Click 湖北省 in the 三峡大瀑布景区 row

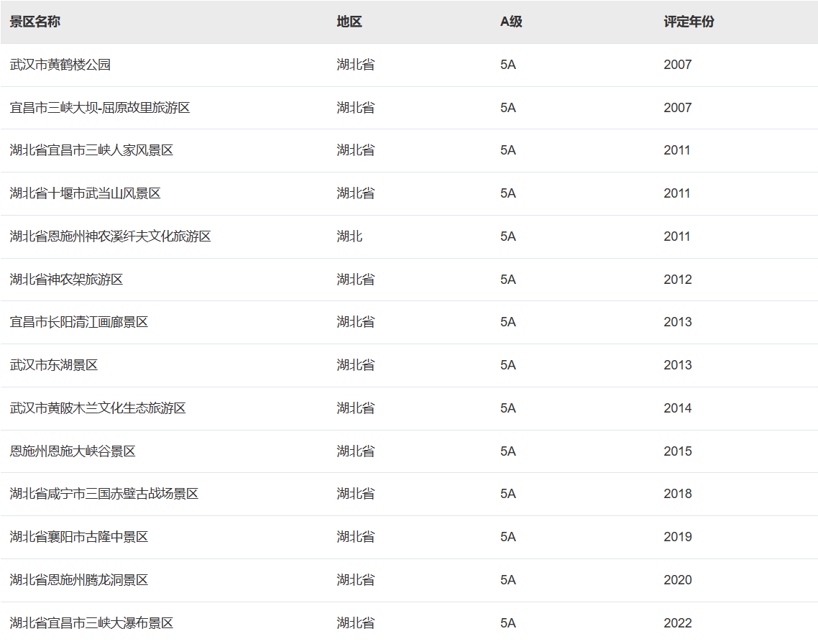coord(355,623)
